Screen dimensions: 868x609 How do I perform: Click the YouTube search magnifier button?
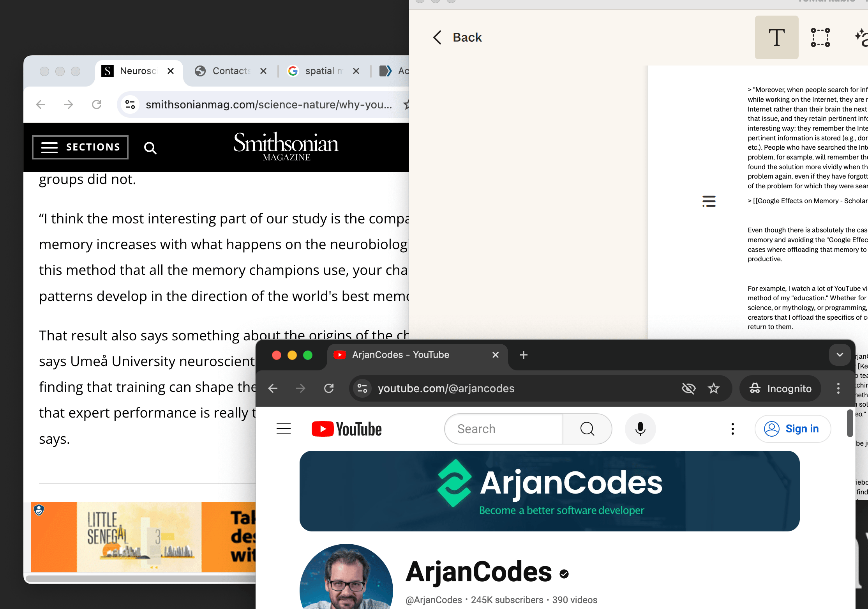point(587,429)
